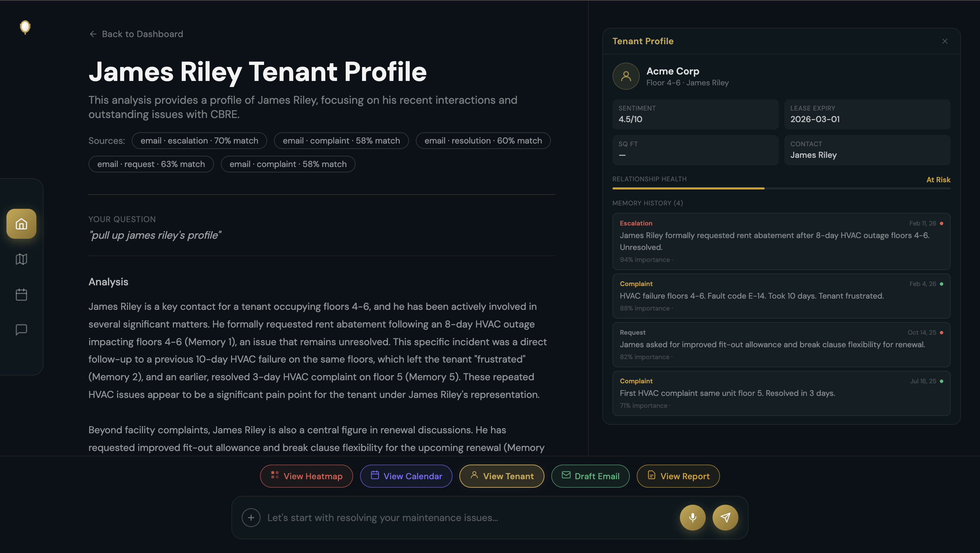Image resolution: width=980 pixels, height=553 pixels.
Task: Select the escalation 70% match source chip
Action: [199, 141]
